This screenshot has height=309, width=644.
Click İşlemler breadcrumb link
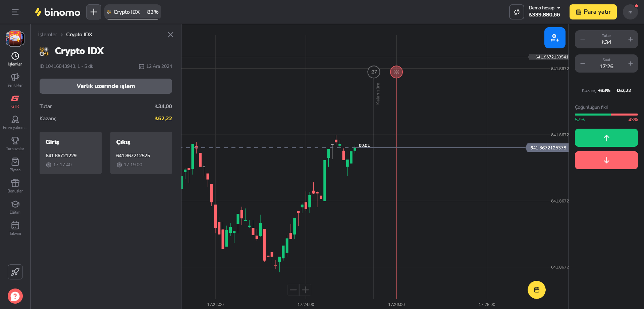47,35
